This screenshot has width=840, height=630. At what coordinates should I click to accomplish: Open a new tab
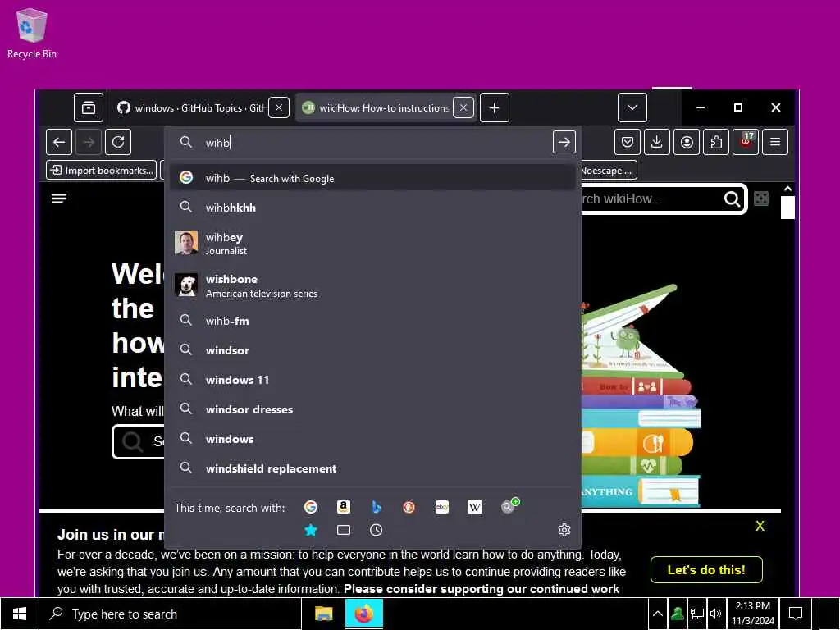tap(495, 107)
